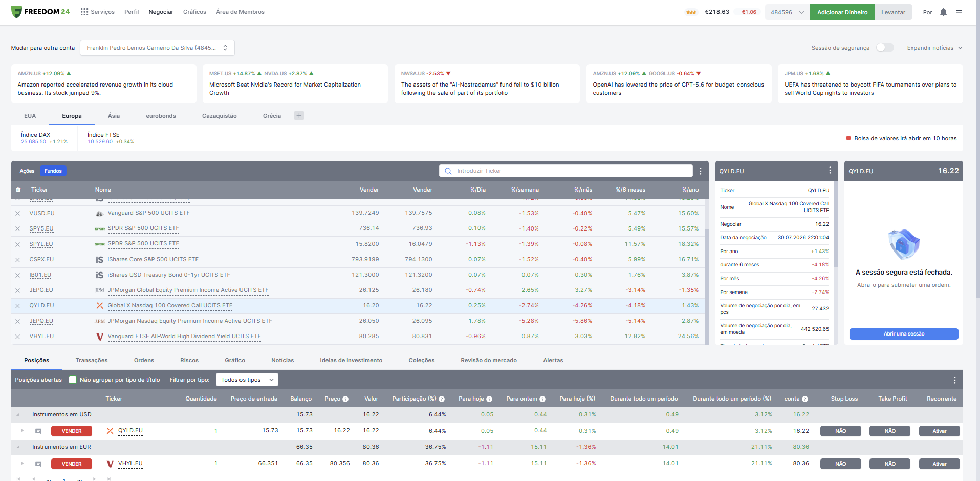This screenshot has width=980, height=481.
Task: Toggle the Sessão de segurança switch
Action: (x=885, y=48)
